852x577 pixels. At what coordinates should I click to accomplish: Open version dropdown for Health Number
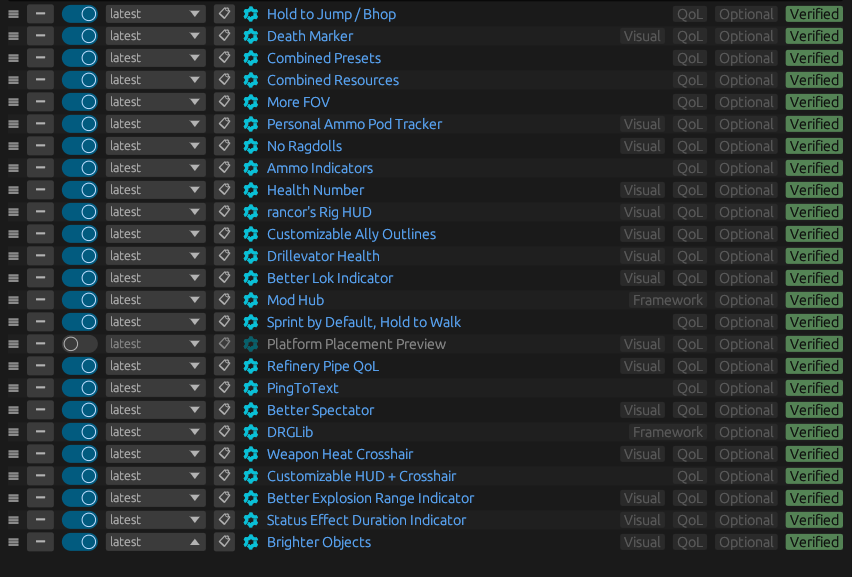pyautogui.click(x=155, y=190)
